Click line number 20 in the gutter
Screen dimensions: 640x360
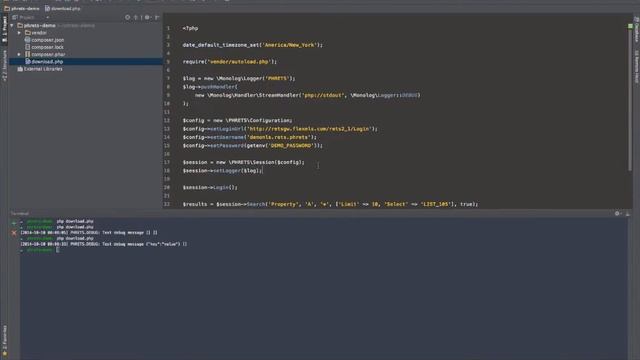click(x=167, y=187)
